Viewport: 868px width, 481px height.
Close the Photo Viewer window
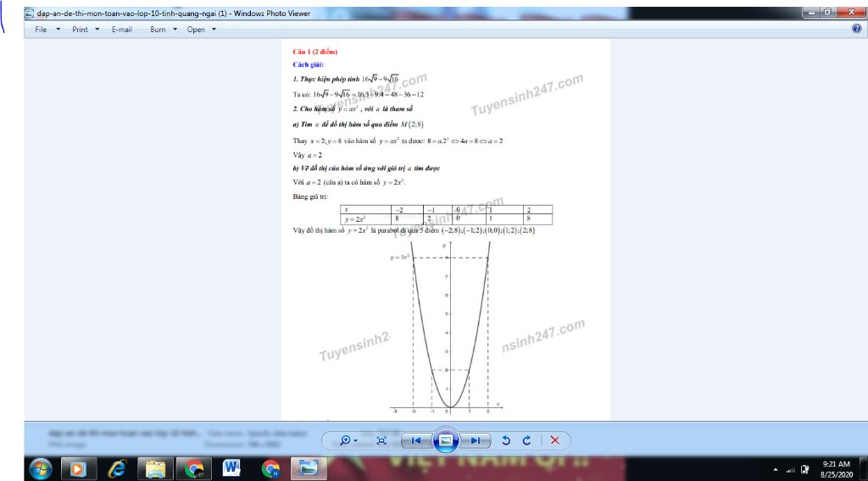851,12
